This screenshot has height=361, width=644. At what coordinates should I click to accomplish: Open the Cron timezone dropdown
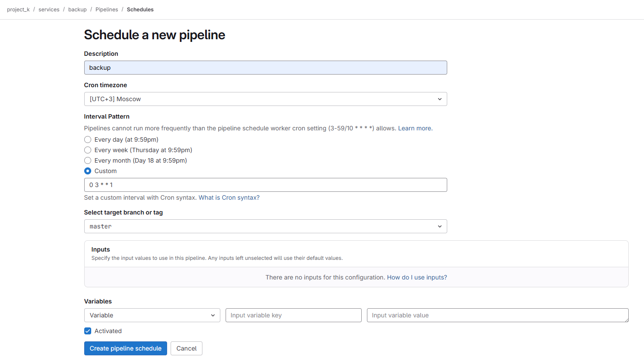pos(265,99)
